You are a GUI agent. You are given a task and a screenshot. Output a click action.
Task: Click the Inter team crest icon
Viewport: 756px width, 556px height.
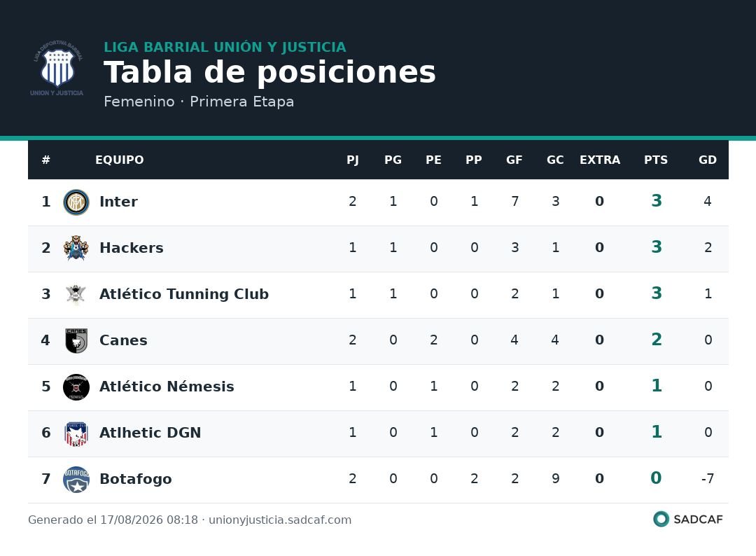coord(76,202)
